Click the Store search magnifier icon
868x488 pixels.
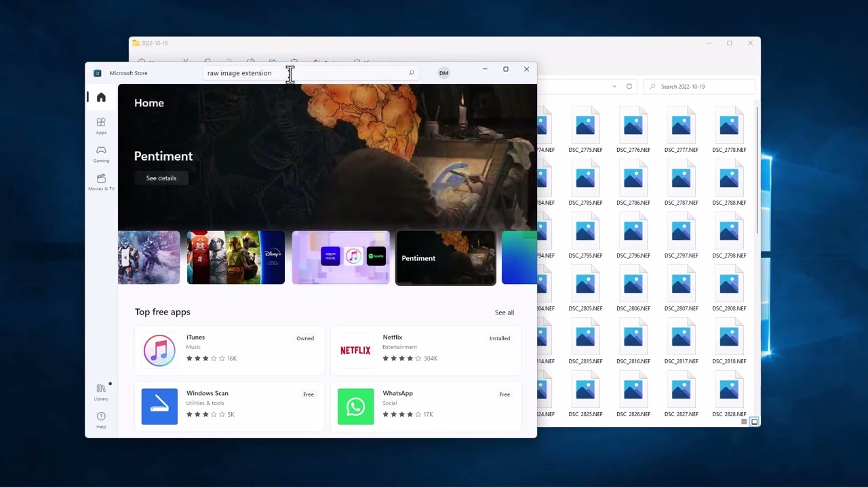(x=411, y=73)
